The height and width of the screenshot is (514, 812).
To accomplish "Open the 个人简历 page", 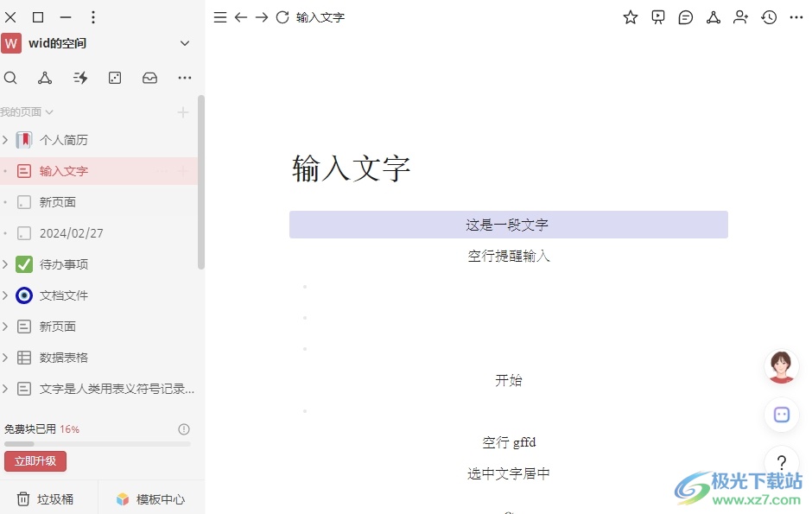I will 64,140.
